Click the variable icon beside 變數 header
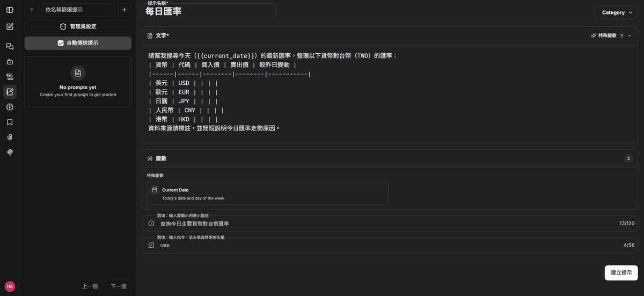The height and width of the screenshot is (296, 644). (x=150, y=158)
